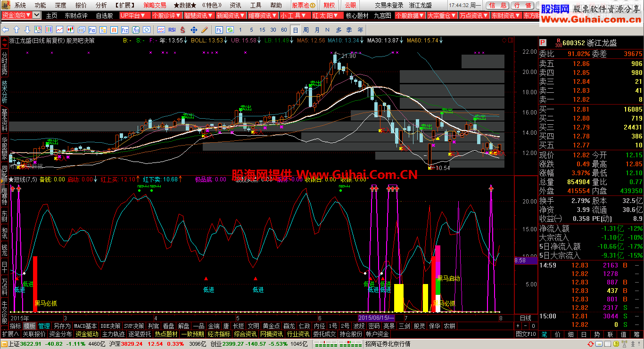Select the 月 monthly period

coord(317,30)
